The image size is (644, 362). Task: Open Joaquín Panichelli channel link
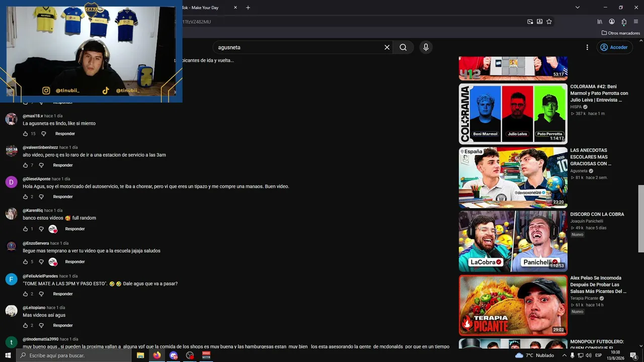coord(587,221)
